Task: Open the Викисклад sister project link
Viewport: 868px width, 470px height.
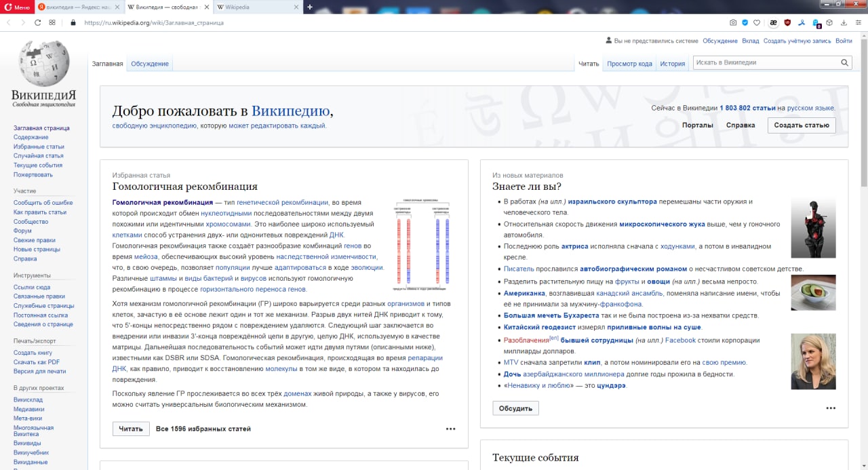Action: click(28, 400)
